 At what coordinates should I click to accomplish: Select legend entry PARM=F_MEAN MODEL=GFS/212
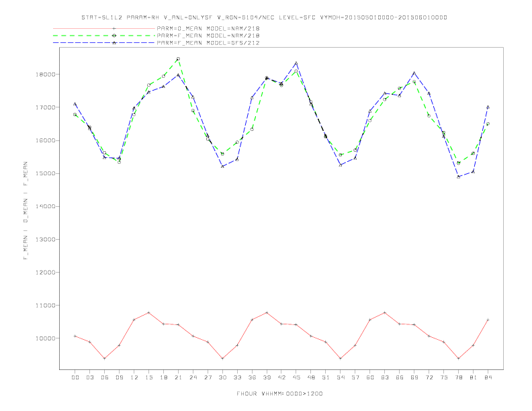pos(208,43)
